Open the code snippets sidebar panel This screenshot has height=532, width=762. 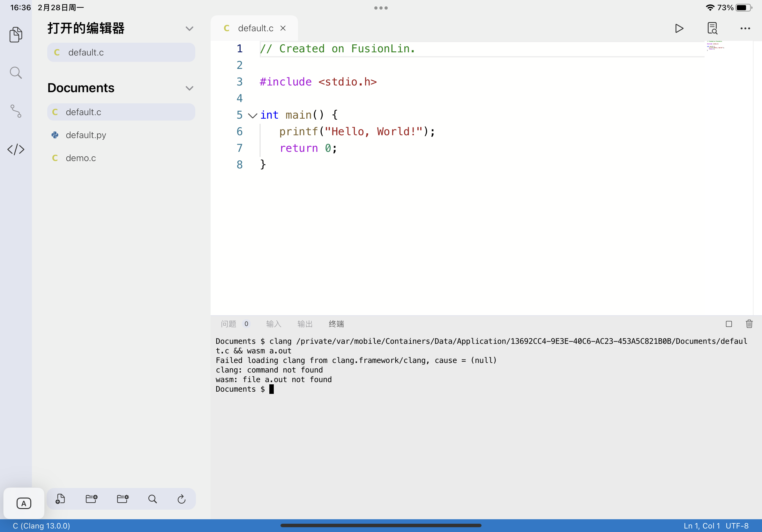pos(16,150)
